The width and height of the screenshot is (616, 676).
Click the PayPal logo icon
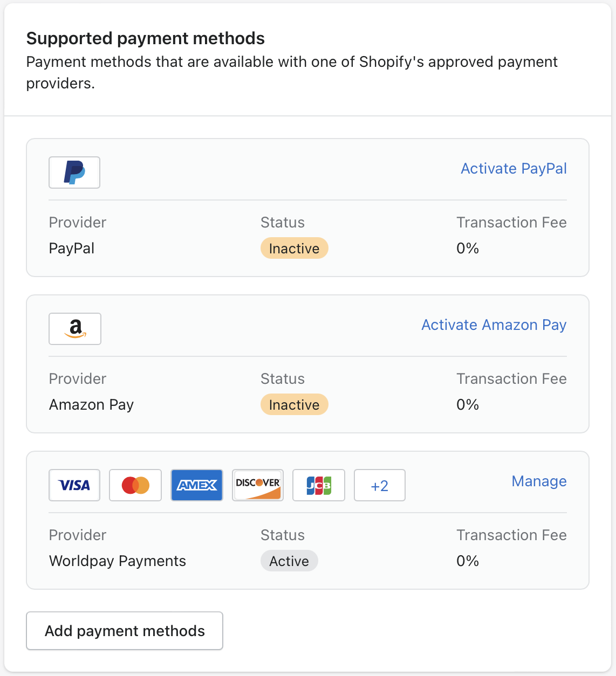[74, 173]
